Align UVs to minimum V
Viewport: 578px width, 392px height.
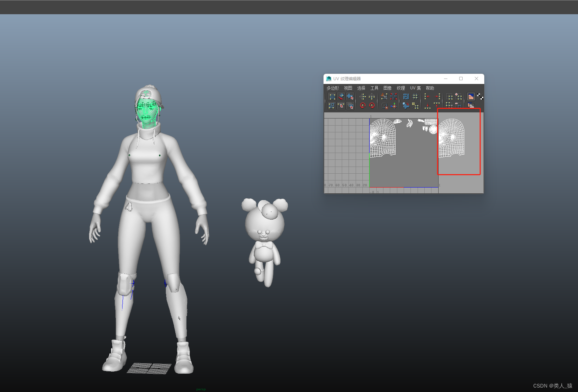427,106
